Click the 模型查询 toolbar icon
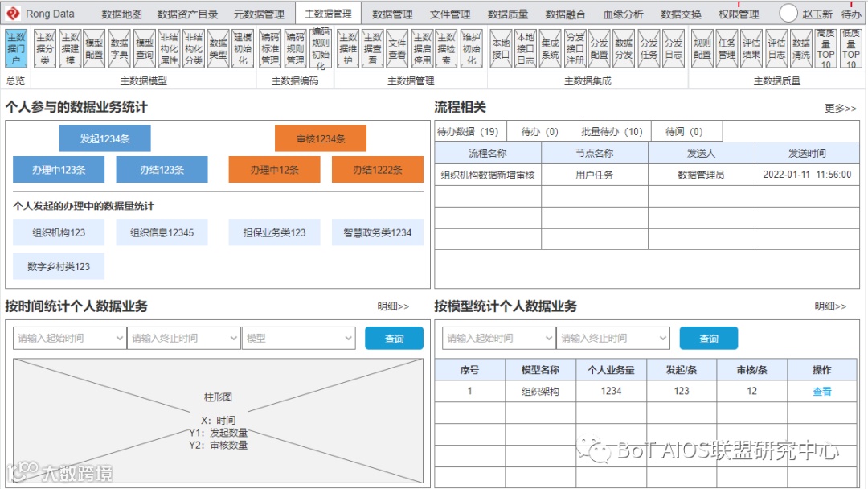 [144, 49]
